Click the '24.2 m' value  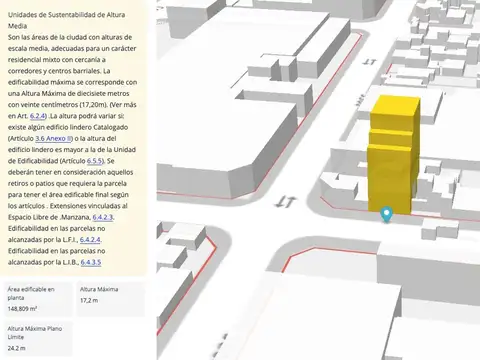click(x=16, y=348)
